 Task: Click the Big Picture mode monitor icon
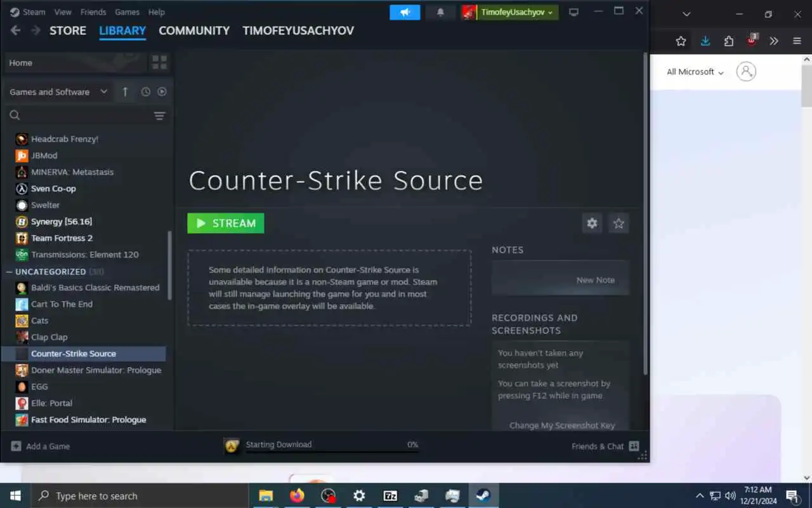[x=573, y=12]
